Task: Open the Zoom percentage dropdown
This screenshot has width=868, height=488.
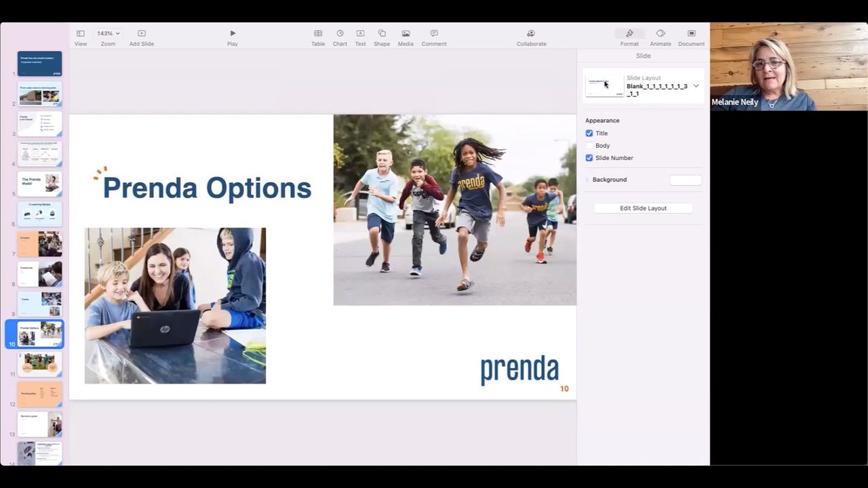Action: click(108, 33)
